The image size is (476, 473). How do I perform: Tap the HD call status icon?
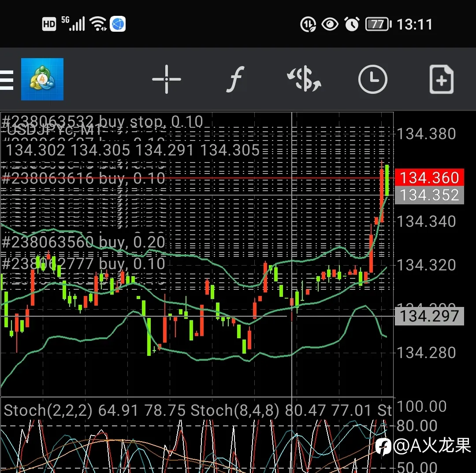point(49,24)
